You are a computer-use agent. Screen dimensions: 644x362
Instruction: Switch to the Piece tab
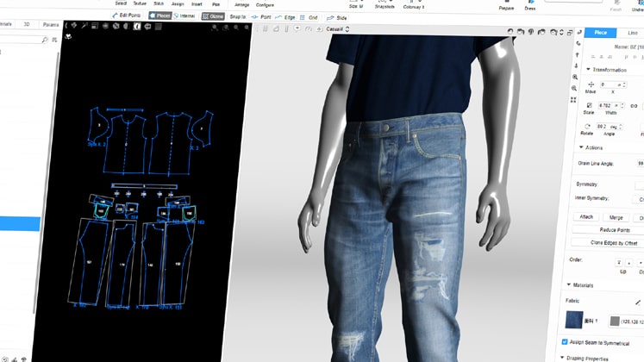601,33
